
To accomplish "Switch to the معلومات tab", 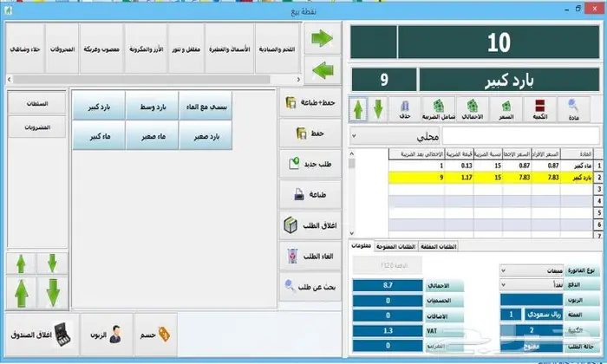I will [362, 246].
